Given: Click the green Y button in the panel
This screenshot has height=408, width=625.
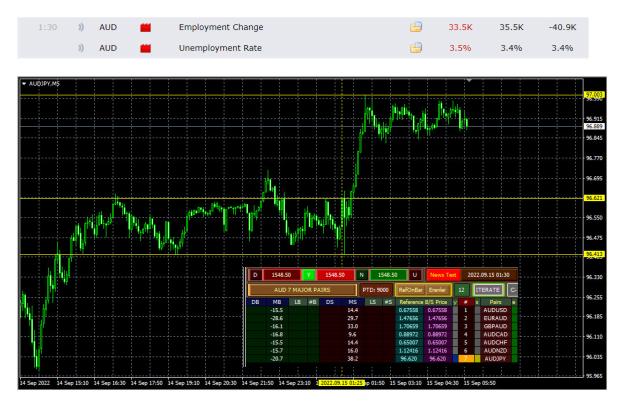Looking at the screenshot, I should pyautogui.click(x=308, y=275).
